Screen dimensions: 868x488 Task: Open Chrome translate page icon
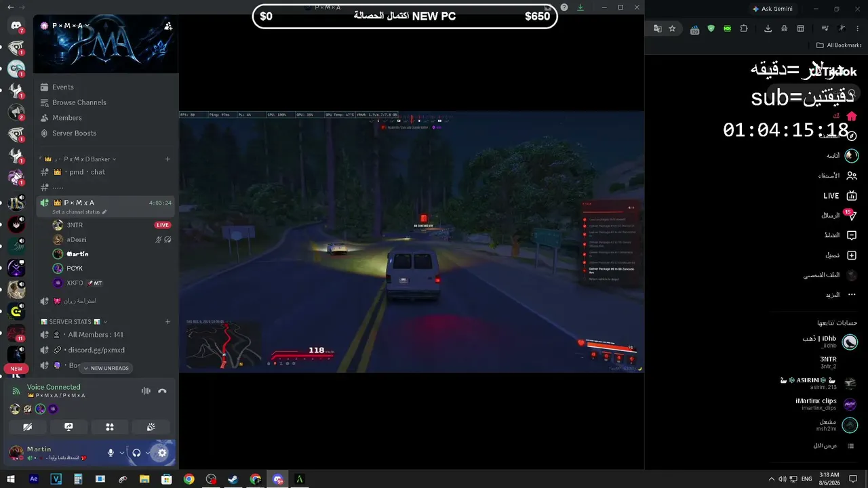657,28
